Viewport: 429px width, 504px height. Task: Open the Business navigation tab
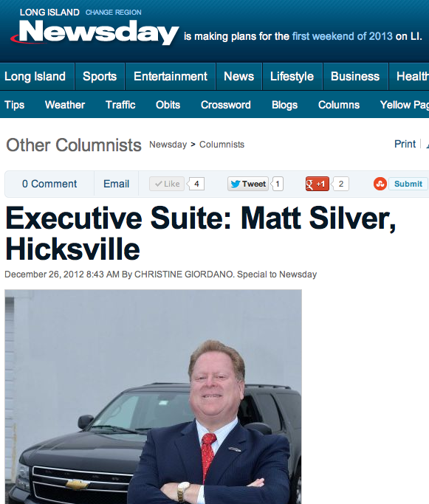pos(355,77)
